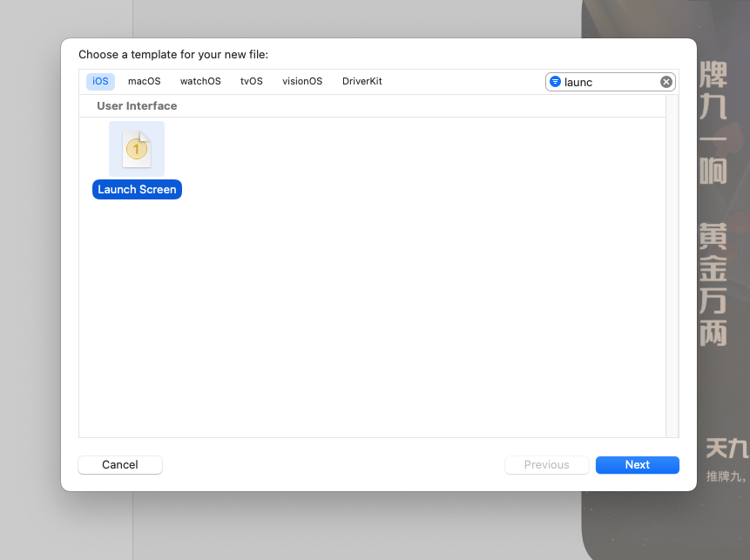Open the DriverKit platform tab
Image resolution: width=750 pixels, height=560 pixels.
[361, 81]
